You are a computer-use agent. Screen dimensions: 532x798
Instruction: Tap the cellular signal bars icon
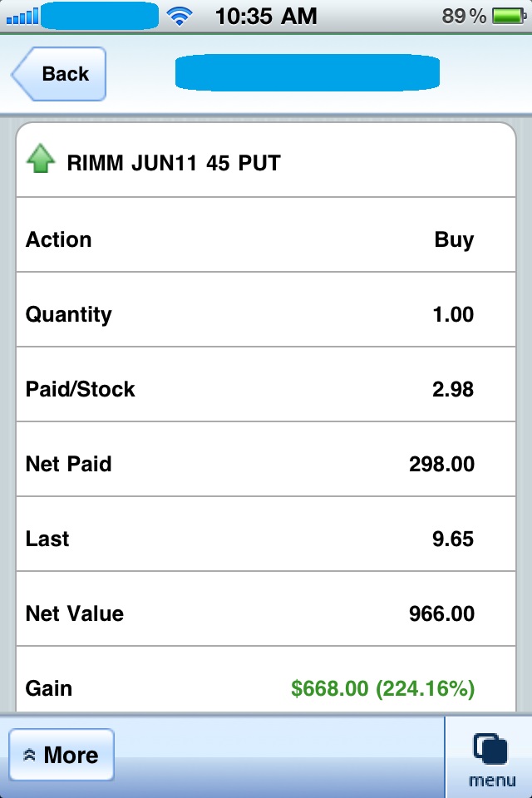click(x=21, y=16)
